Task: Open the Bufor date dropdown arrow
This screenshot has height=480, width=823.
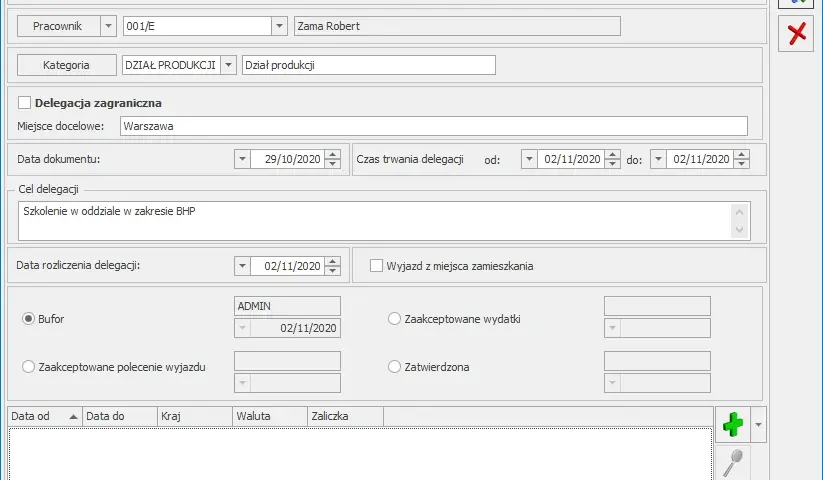Action: coord(242,328)
